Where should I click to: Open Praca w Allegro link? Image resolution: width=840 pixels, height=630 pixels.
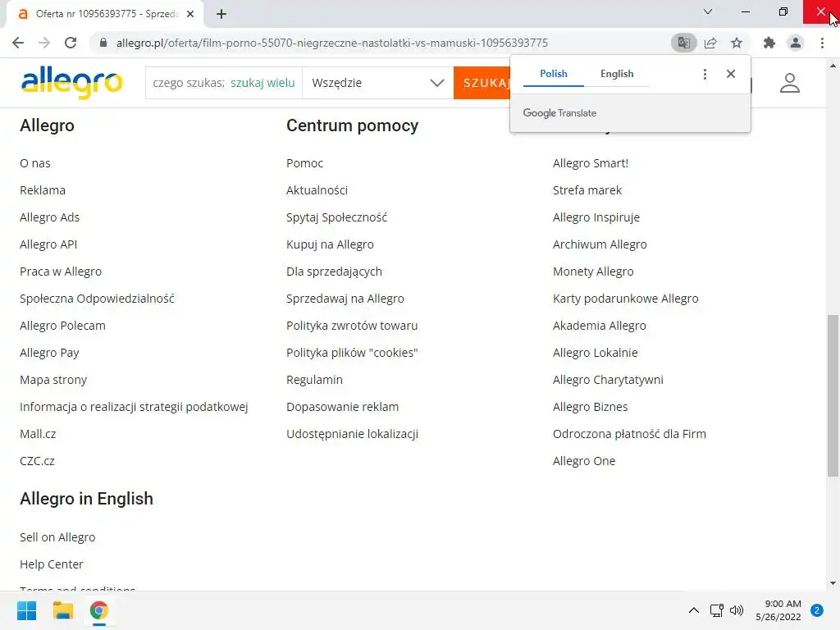click(x=61, y=272)
